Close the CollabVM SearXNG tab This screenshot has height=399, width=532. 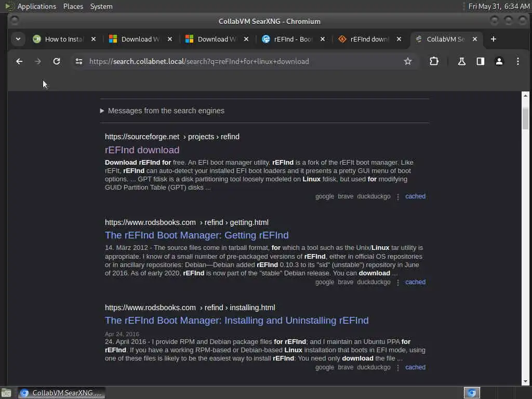coord(475,39)
